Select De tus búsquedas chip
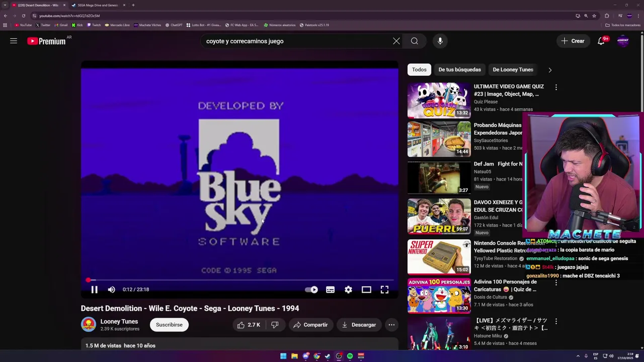644x362 pixels. click(x=460, y=70)
